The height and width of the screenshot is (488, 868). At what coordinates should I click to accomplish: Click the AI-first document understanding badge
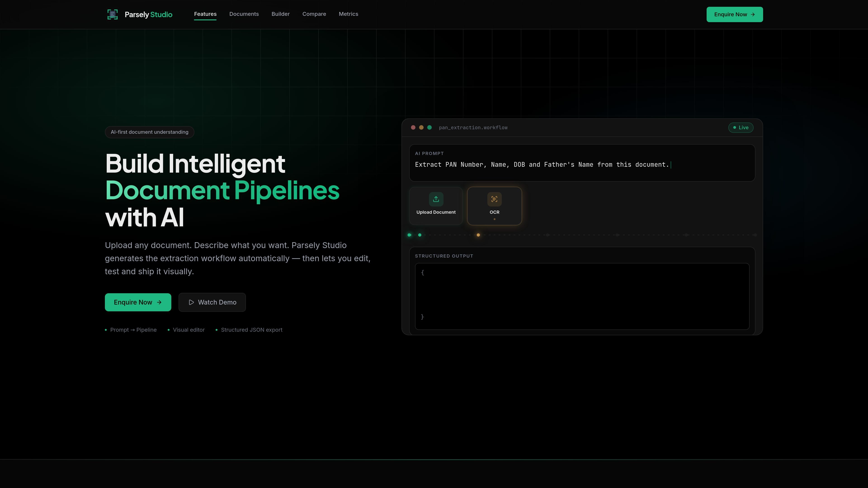(150, 132)
